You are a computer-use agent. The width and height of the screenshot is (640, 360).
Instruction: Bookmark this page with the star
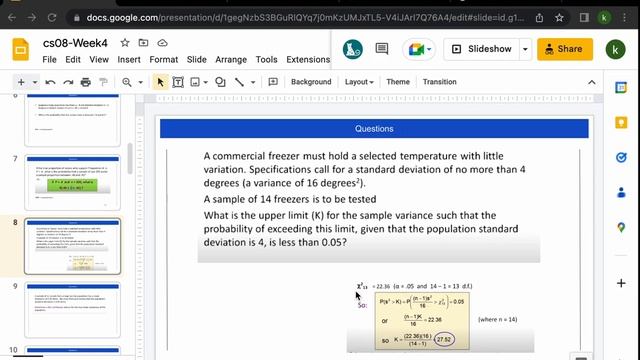point(559,18)
